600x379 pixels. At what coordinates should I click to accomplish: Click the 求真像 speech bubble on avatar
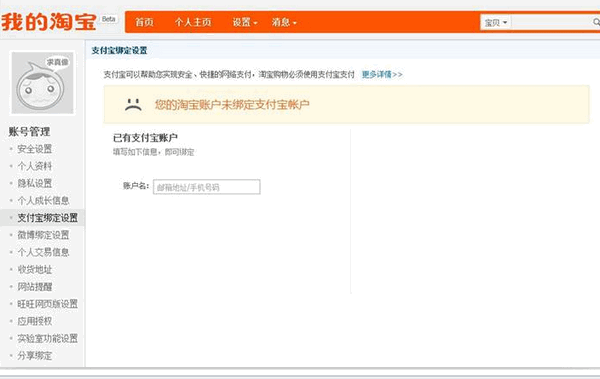57,62
